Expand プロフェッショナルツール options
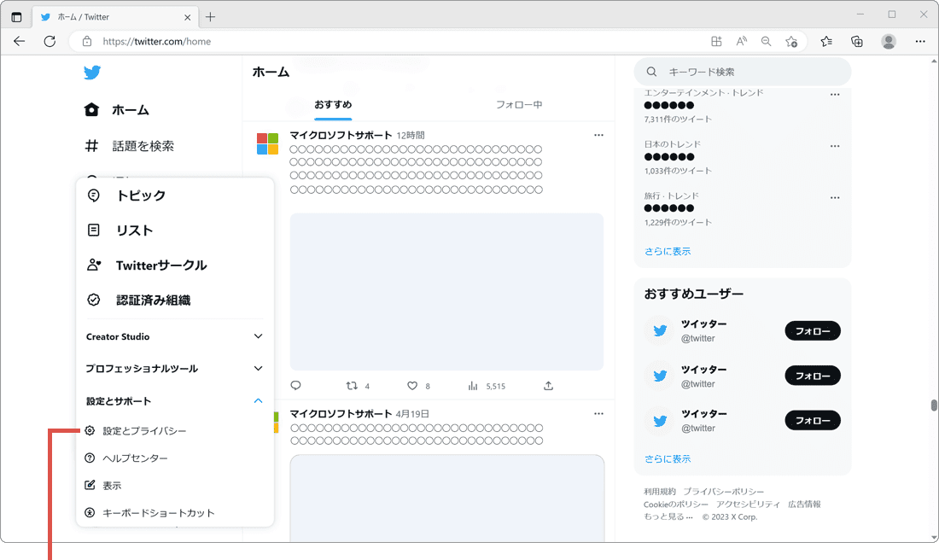The width and height of the screenshot is (939, 560). coord(142,368)
